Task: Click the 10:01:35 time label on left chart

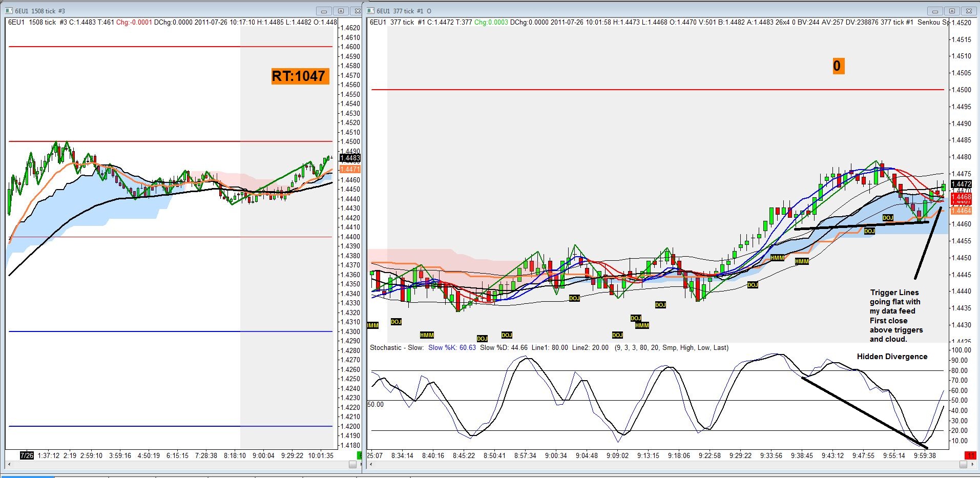Action: click(321, 455)
